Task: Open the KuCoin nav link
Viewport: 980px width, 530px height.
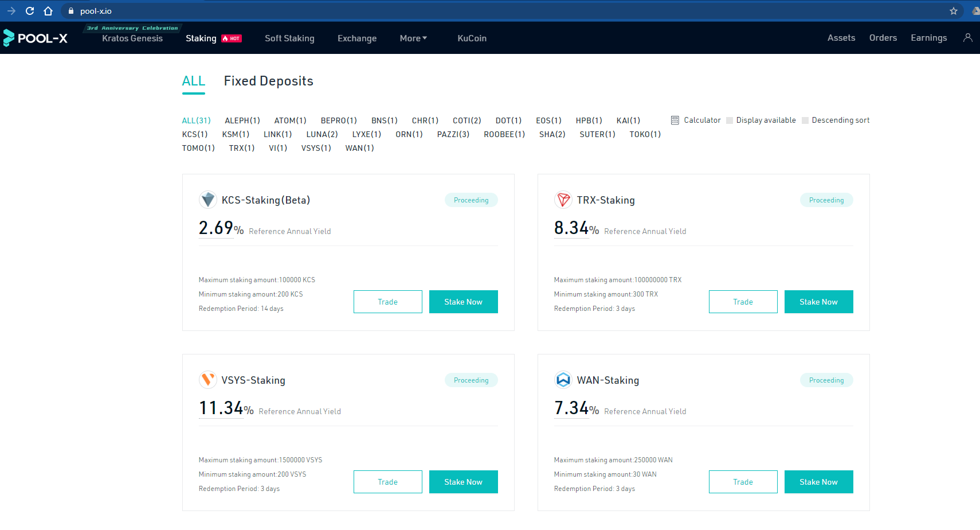Action: point(472,38)
